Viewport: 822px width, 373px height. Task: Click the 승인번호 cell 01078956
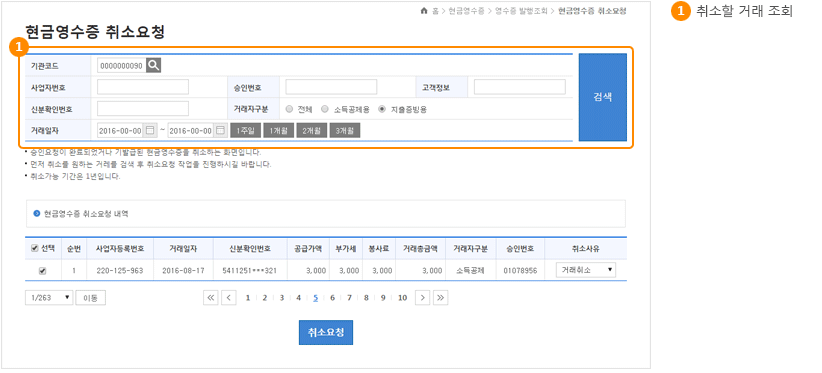[x=520, y=271]
